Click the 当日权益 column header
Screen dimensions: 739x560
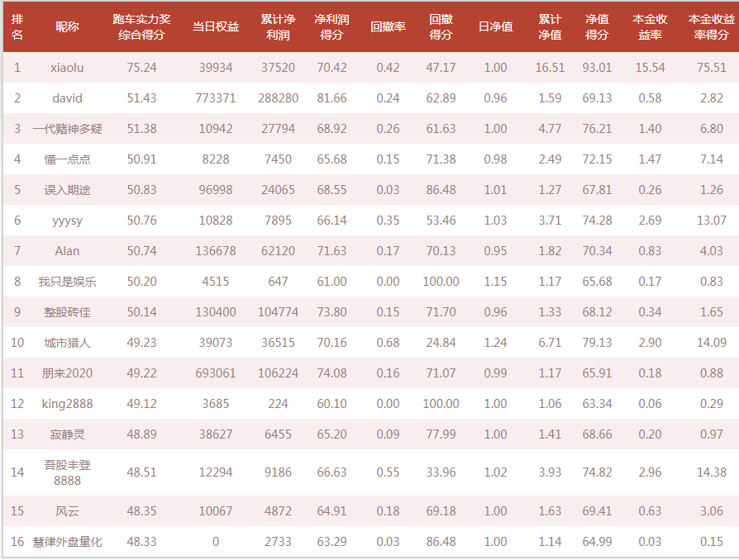(216, 27)
